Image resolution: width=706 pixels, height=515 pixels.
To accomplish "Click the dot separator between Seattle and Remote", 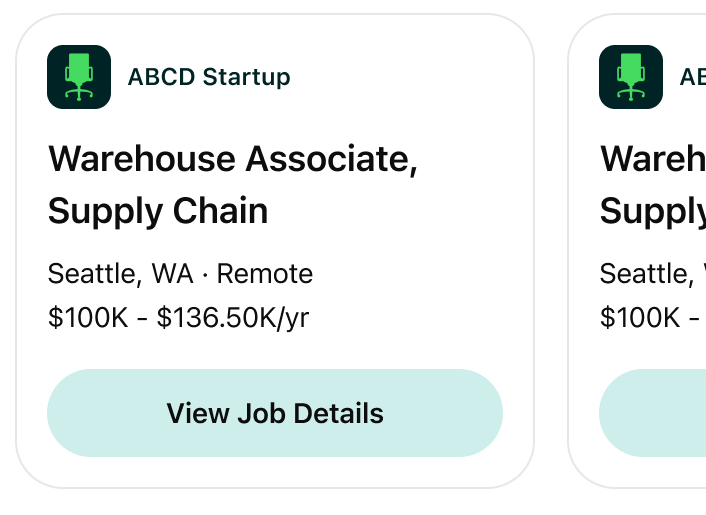I will 205,274.
